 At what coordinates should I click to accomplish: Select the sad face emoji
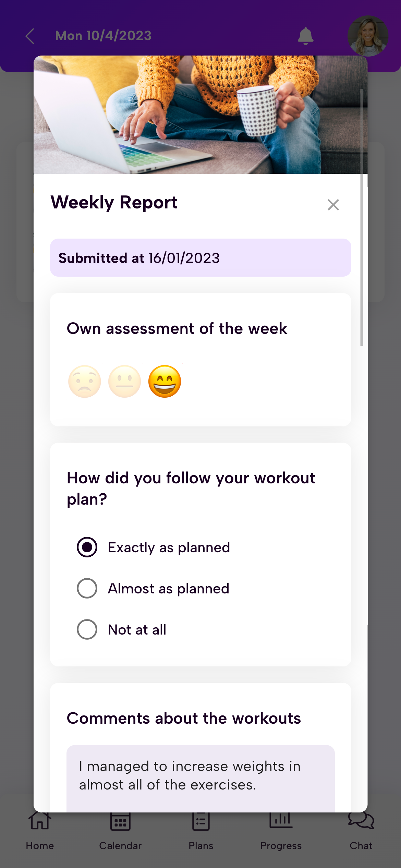[x=85, y=381]
